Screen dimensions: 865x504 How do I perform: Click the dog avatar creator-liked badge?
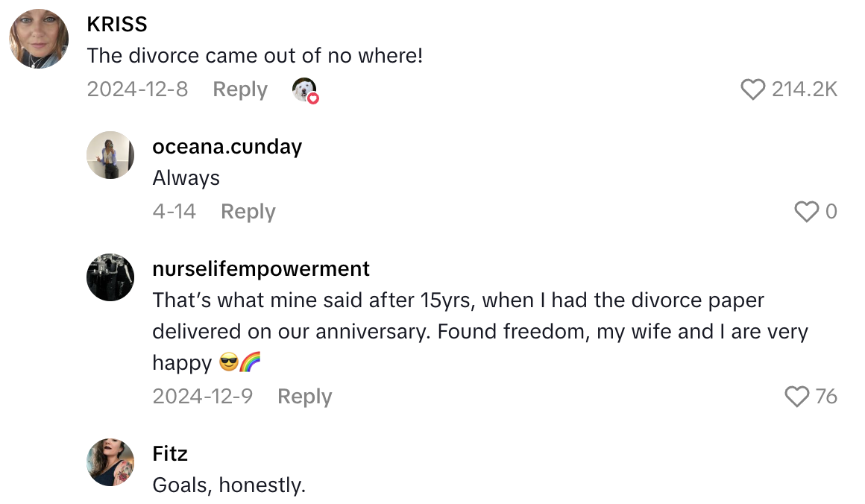[x=304, y=90]
